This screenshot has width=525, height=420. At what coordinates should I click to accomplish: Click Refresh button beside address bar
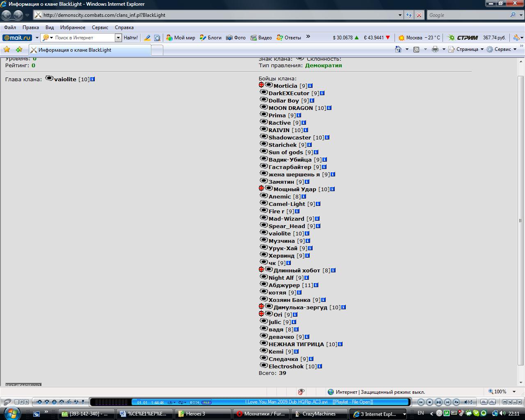click(x=409, y=15)
